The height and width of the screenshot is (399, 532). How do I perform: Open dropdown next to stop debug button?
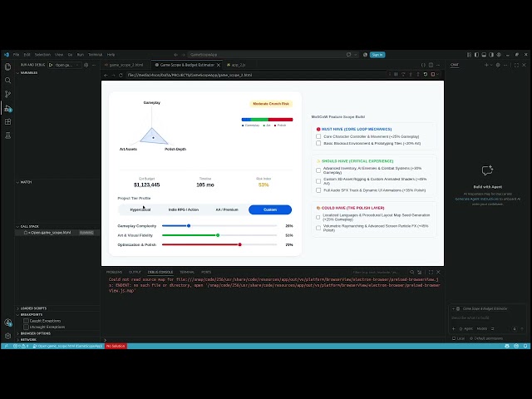438,74
